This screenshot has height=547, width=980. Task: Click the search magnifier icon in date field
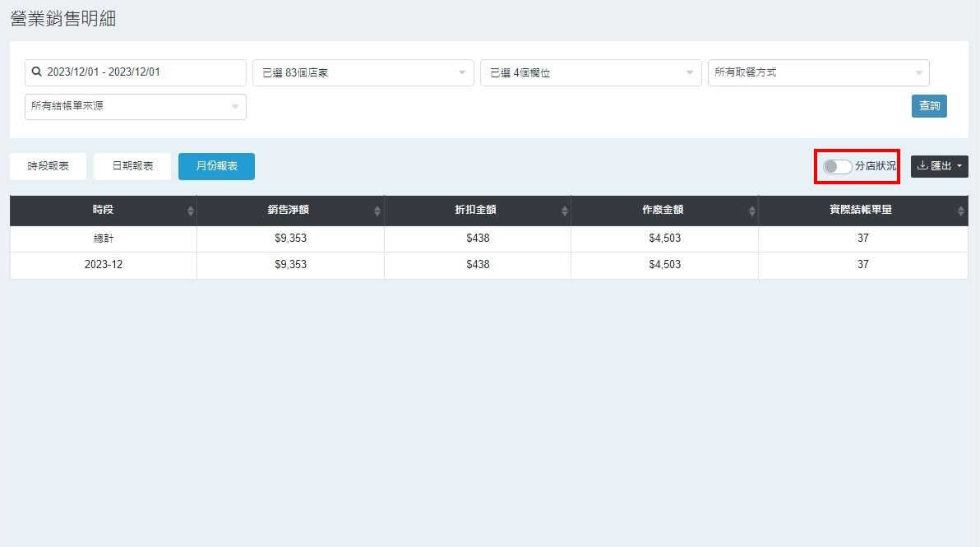[37, 72]
